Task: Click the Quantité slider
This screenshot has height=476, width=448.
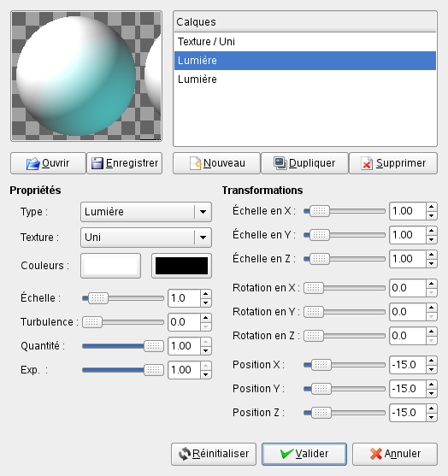Action: click(123, 346)
